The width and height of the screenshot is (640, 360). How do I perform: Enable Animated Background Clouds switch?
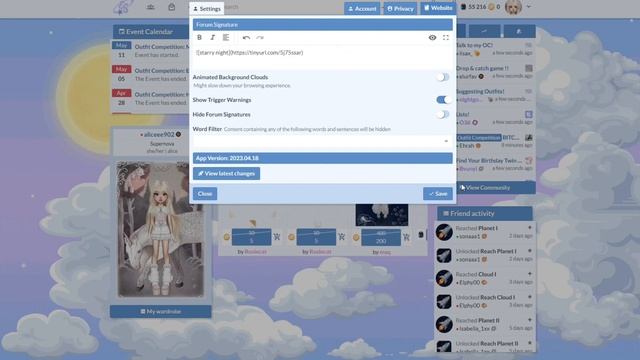[442, 77]
